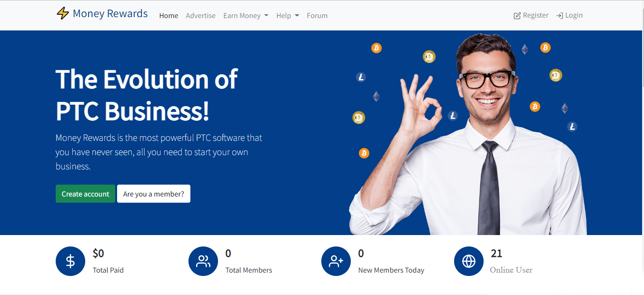Expand the Help dropdown menu
The height and width of the screenshot is (295, 644).
coord(287,16)
